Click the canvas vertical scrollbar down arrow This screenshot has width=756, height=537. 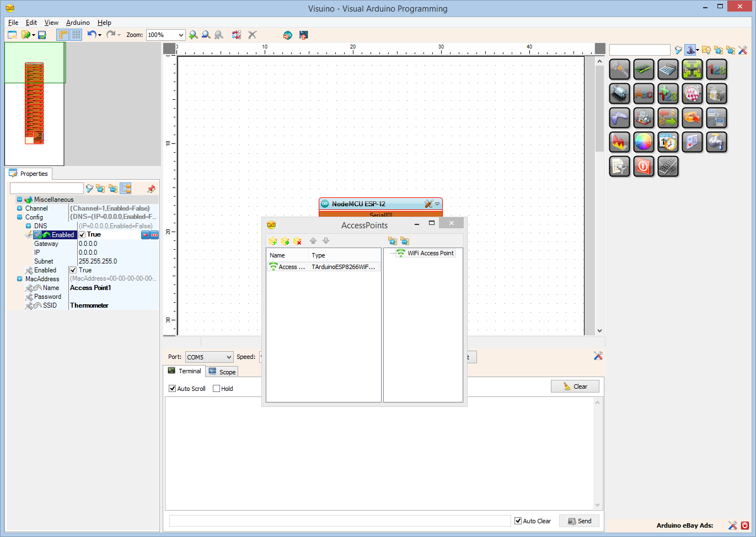600,331
